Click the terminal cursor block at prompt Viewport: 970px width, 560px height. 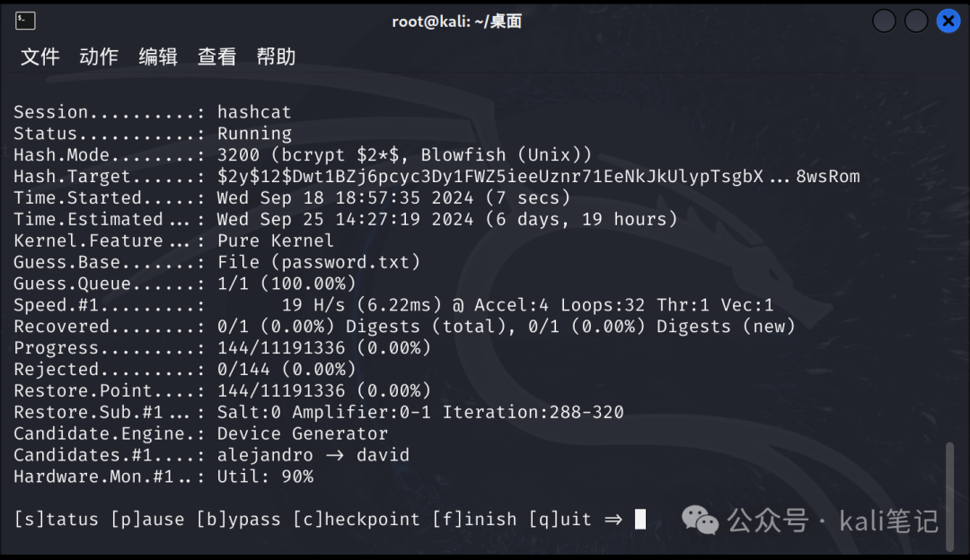(640, 520)
